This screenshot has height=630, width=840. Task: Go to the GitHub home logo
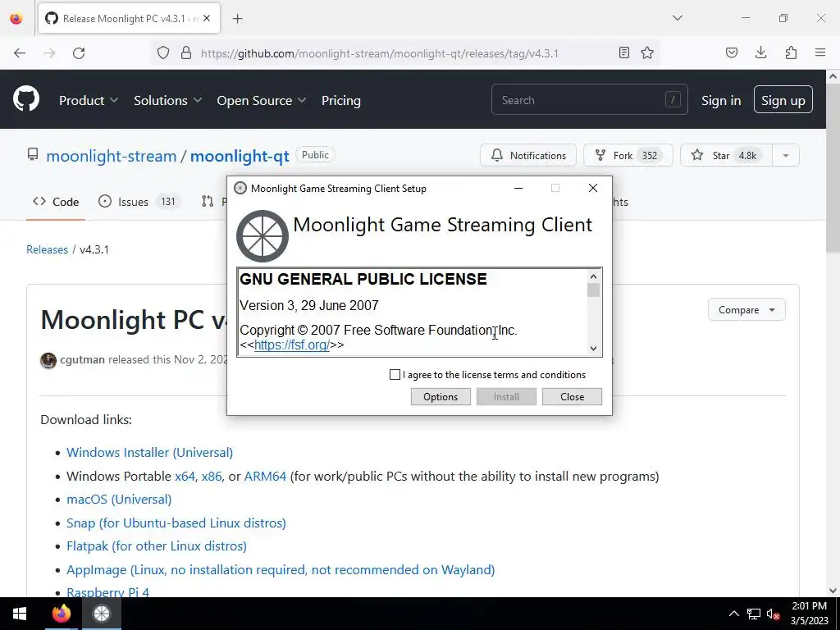click(26, 98)
